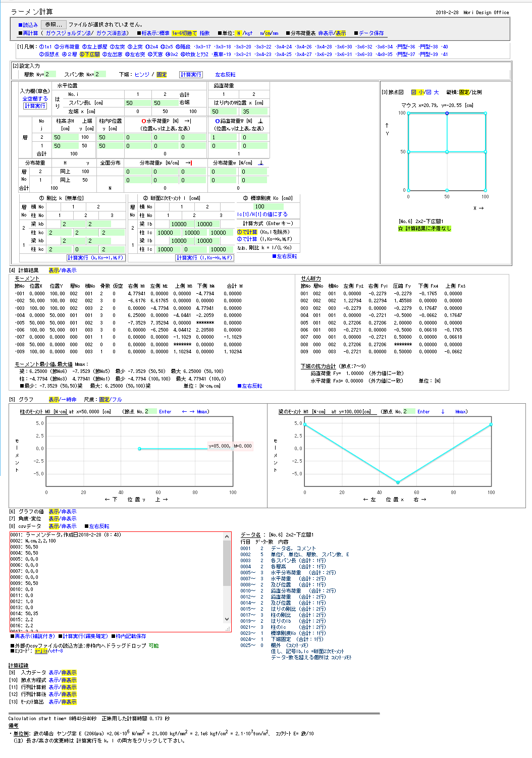Image resolution: width=532 pixels, height=758 pixels.
Task: Click 計算実行 (I,Ko→k,M,F) button
Action: (204, 258)
